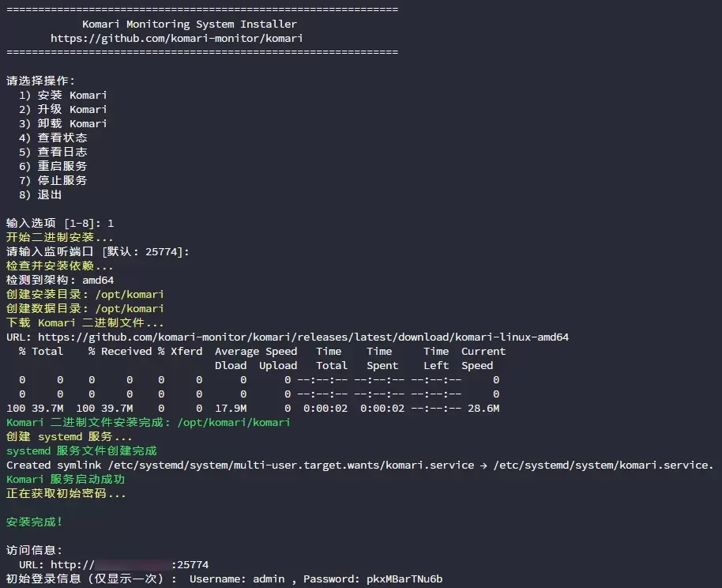The height and width of the screenshot is (588, 722).
Task: Click the /opt/komari/komari binary install path
Action: coord(234,423)
